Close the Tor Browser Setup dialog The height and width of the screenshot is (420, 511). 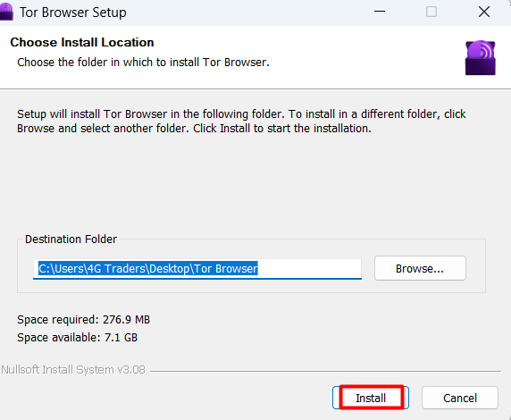484,13
